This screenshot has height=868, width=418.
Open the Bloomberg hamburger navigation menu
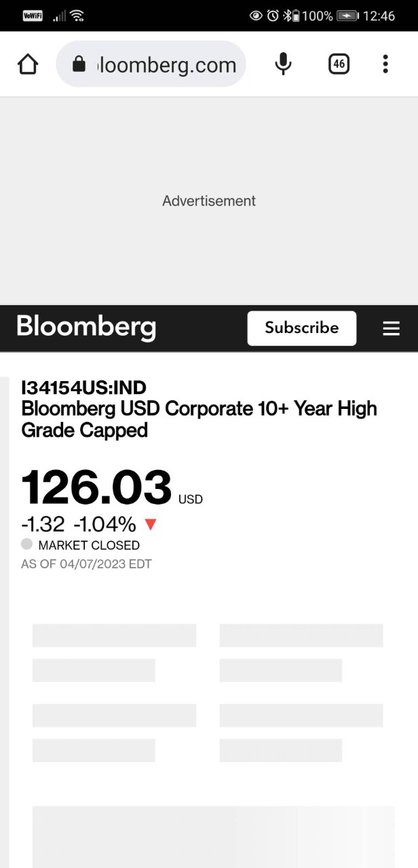[391, 328]
